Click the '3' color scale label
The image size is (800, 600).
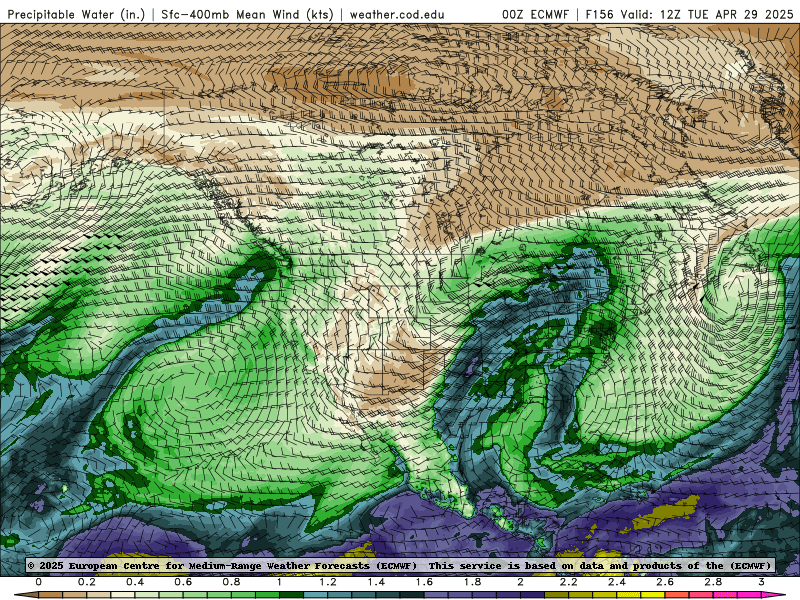click(x=761, y=582)
